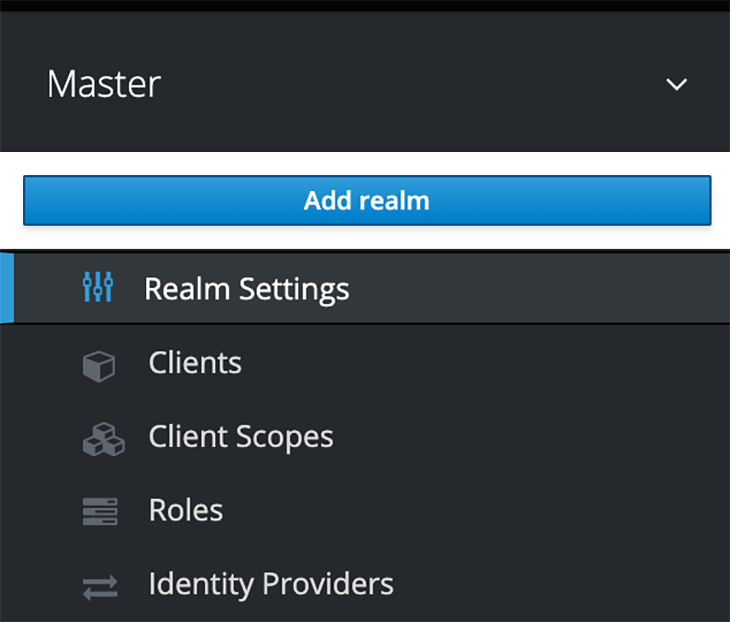Click the Realm Settings sliders icon
The image size is (730, 622).
click(x=98, y=287)
